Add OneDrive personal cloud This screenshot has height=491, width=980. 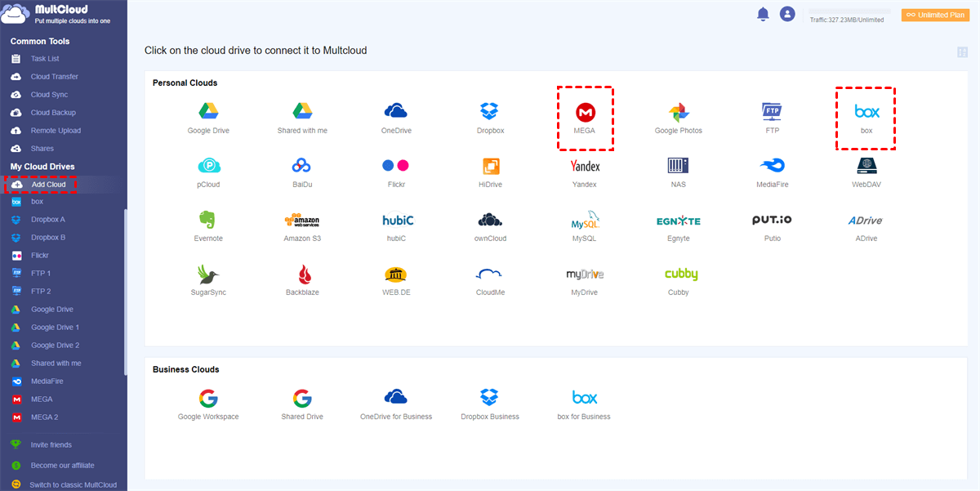396,118
